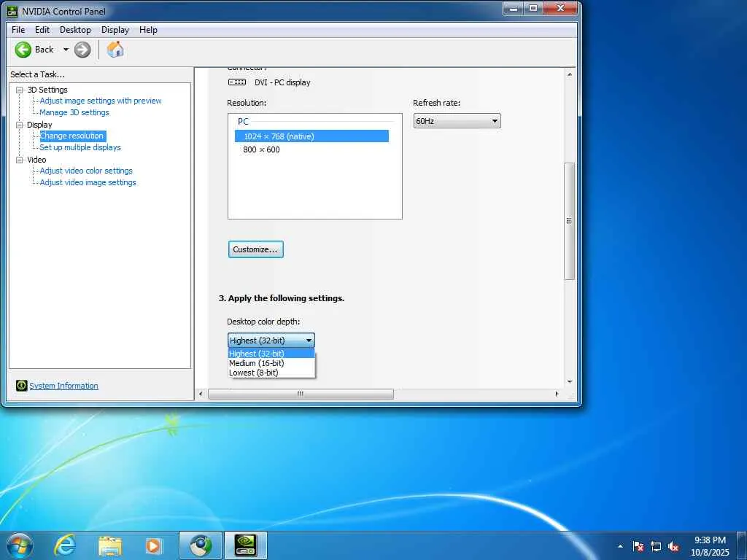
Task: Open Manage 3D settings
Action: pos(74,112)
